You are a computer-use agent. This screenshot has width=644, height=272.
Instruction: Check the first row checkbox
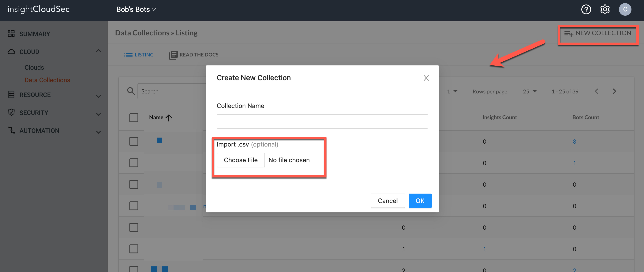click(134, 141)
